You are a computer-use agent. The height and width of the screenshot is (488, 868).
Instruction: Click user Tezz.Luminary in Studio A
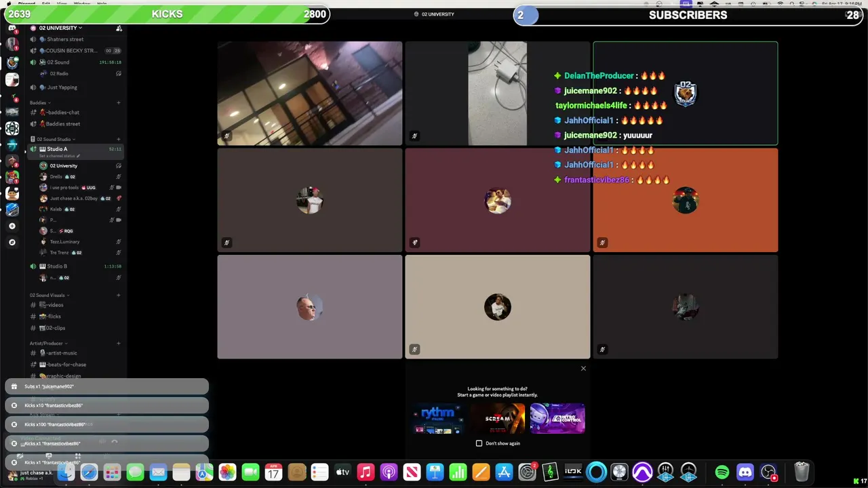80,242
